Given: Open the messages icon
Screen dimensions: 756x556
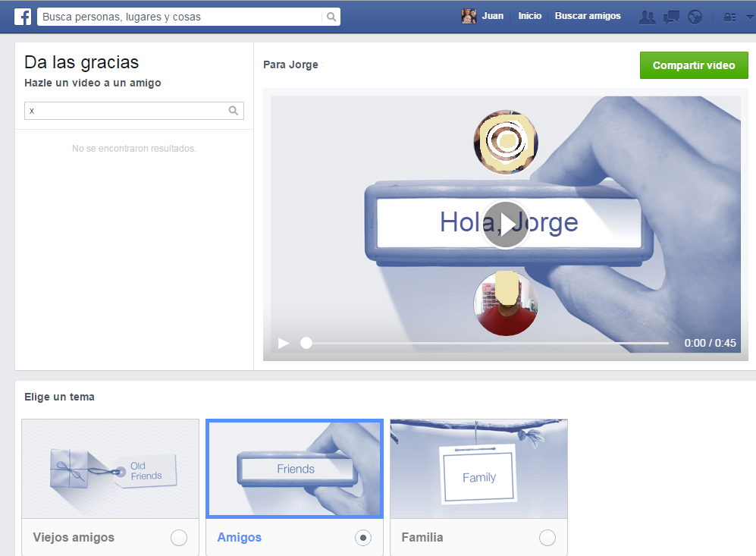Looking at the screenshot, I should point(671,17).
